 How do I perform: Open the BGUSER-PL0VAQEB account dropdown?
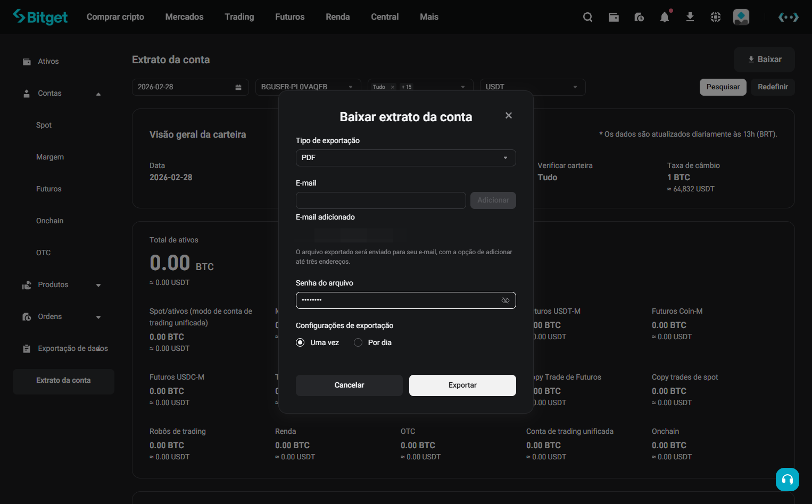(x=308, y=87)
